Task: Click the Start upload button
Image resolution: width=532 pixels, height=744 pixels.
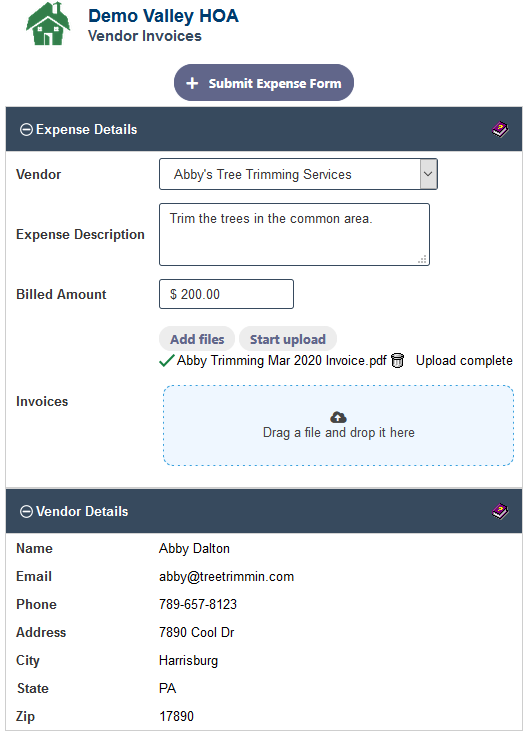Action: 288,339
